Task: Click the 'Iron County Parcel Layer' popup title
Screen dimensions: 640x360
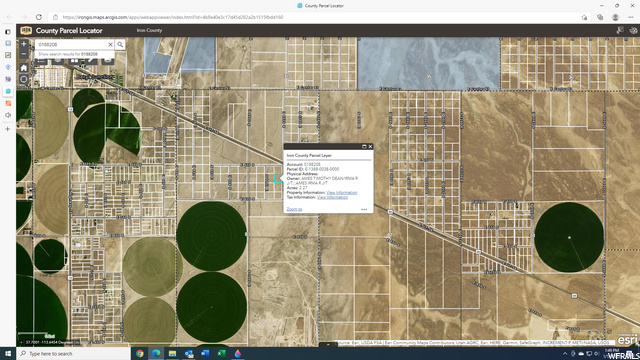Action: [x=309, y=156]
